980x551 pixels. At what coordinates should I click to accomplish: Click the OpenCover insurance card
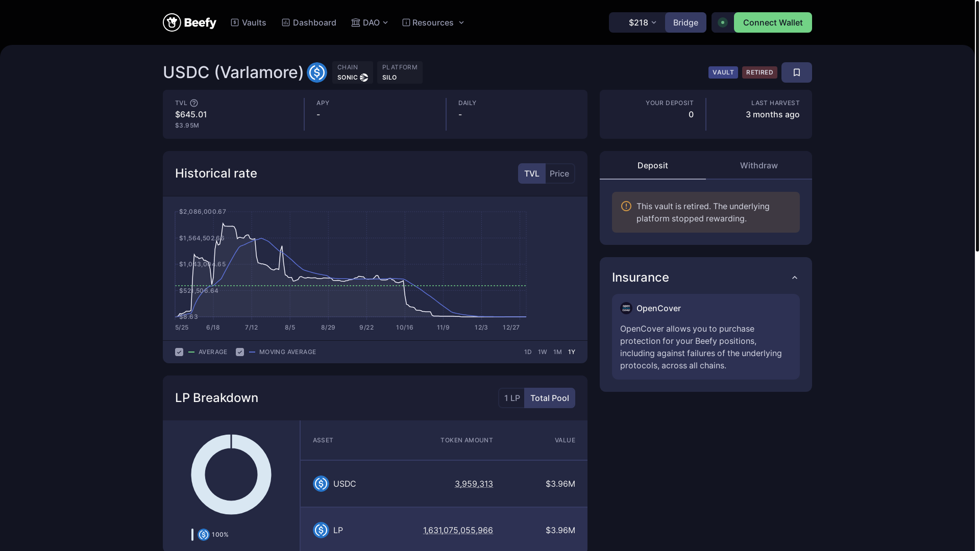click(x=706, y=337)
